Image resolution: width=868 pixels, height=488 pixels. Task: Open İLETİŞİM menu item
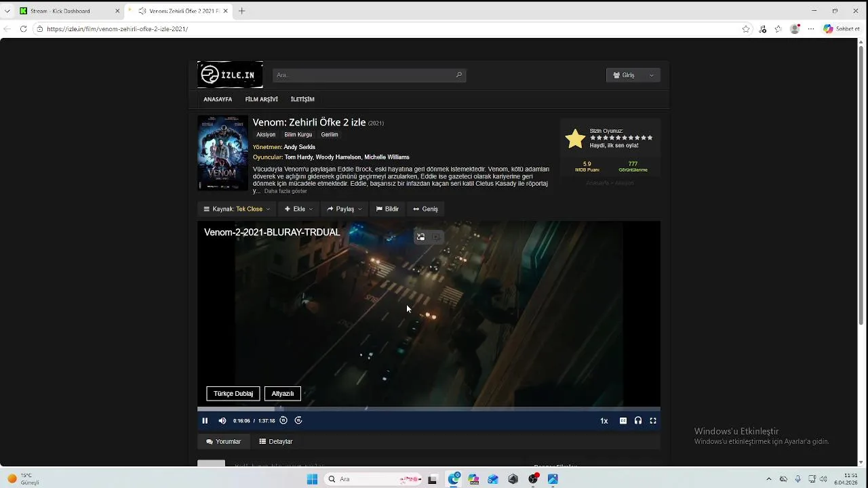[x=302, y=99]
